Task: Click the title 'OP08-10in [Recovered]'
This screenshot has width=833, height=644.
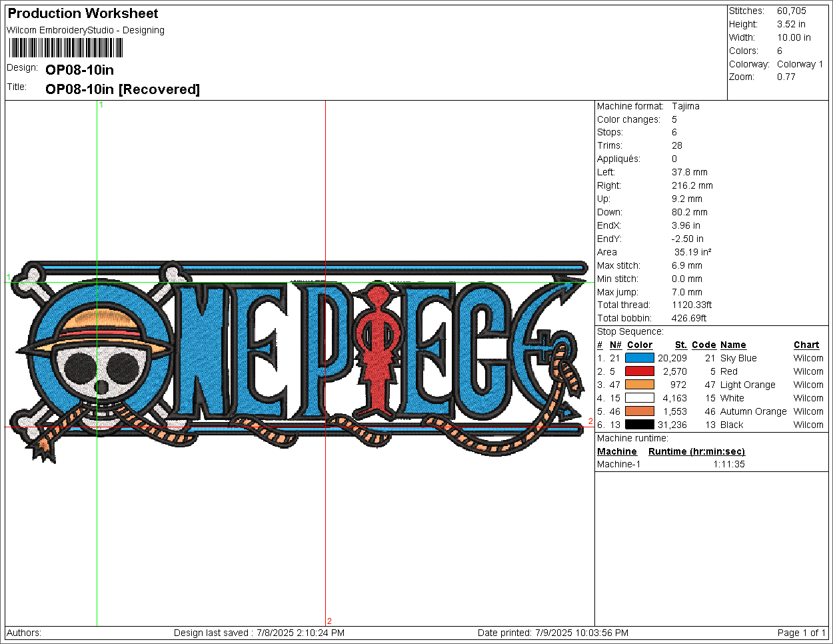Action: click(123, 89)
